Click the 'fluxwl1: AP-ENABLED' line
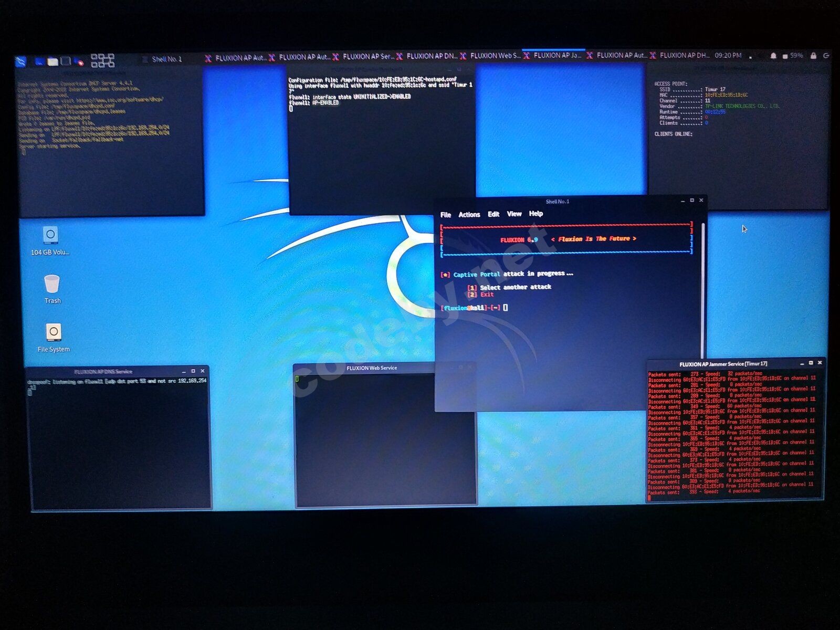The image size is (840, 630). click(x=313, y=103)
